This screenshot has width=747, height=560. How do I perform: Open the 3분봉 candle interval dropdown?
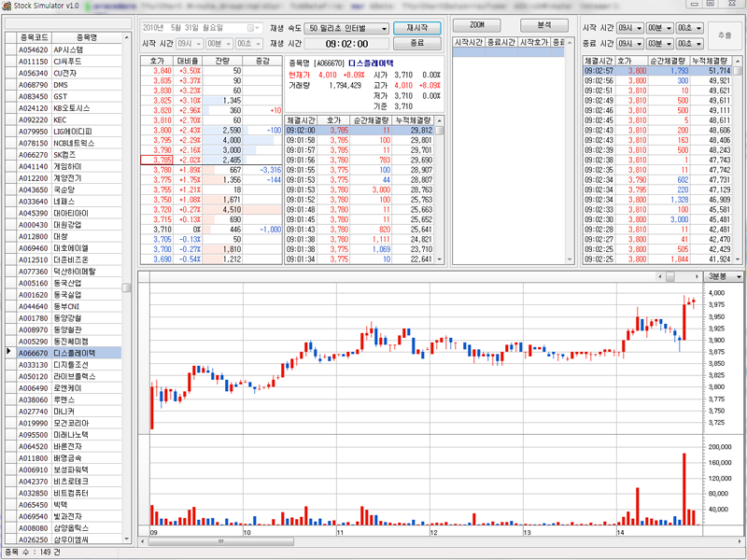click(x=739, y=277)
